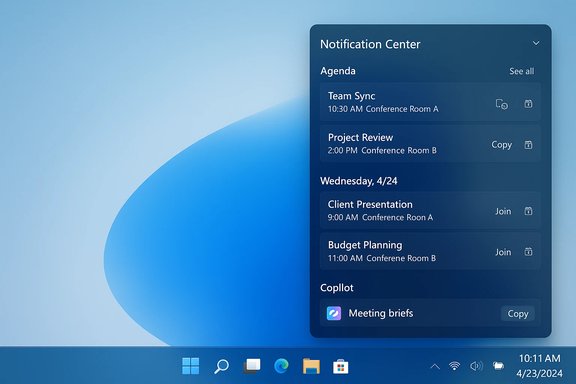Click the Meeting briefs label
This screenshot has width=576, height=384.
381,313
